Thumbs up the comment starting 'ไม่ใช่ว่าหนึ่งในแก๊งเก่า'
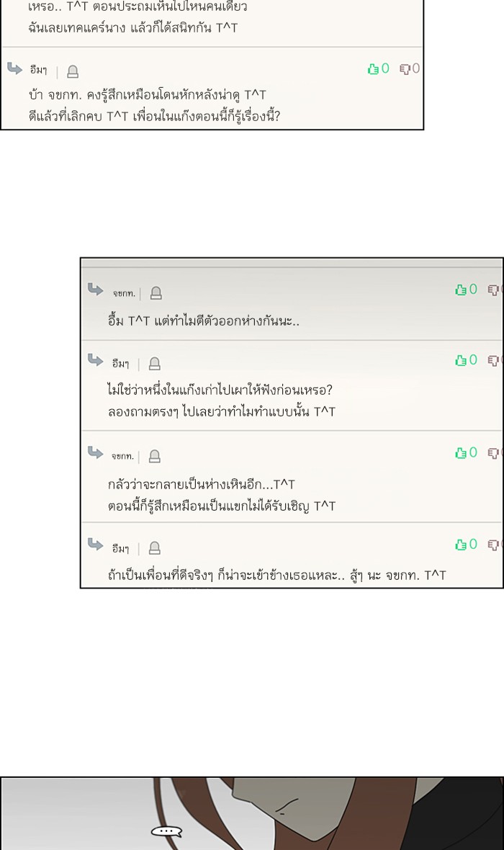 pyautogui.click(x=461, y=360)
